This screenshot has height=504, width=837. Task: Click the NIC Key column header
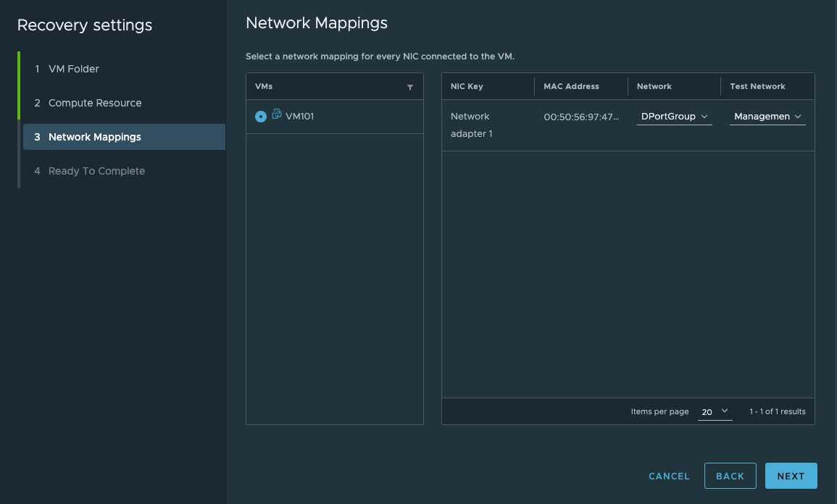pyautogui.click(x=467, y=86)
